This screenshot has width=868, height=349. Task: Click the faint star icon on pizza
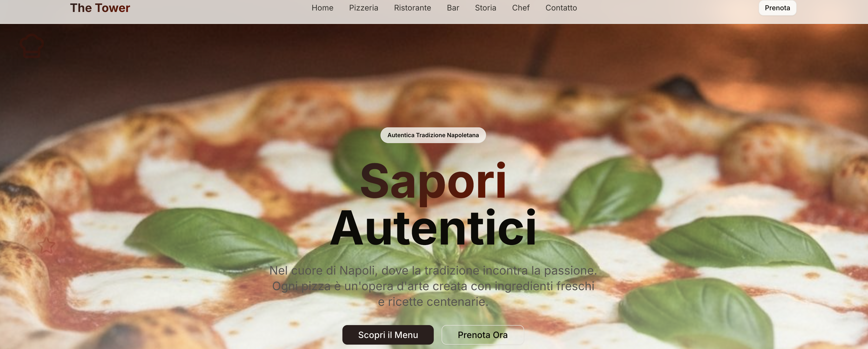coord(46,246)
